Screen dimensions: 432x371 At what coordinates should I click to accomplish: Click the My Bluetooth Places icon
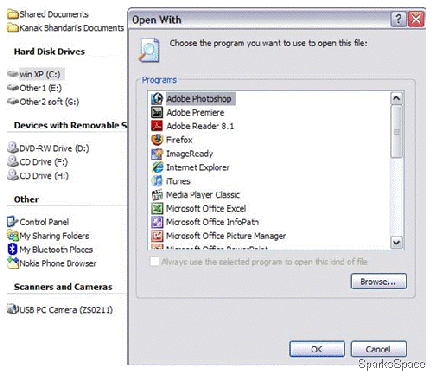click(x=13, y=249)
